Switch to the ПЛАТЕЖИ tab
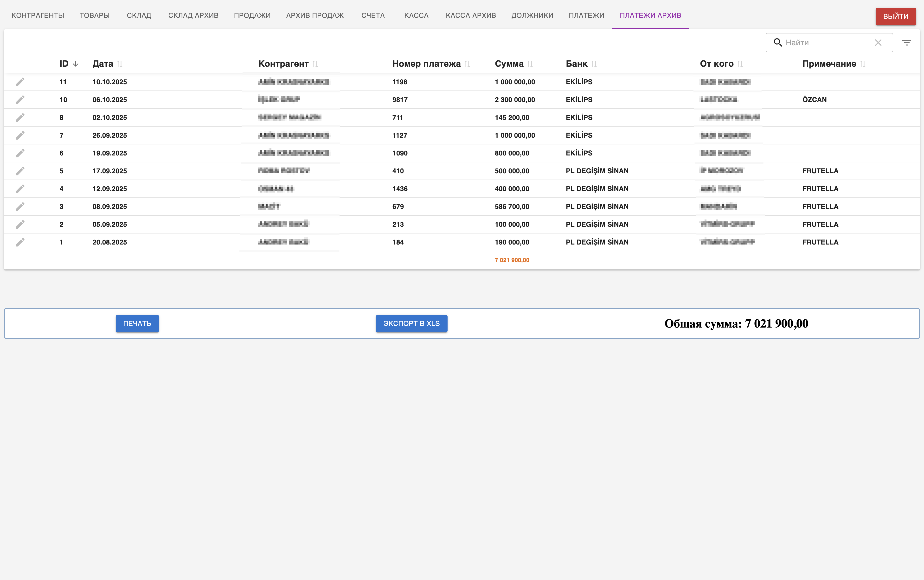The height and width of the screenshot is (580, 924). (x=586, y=15)
